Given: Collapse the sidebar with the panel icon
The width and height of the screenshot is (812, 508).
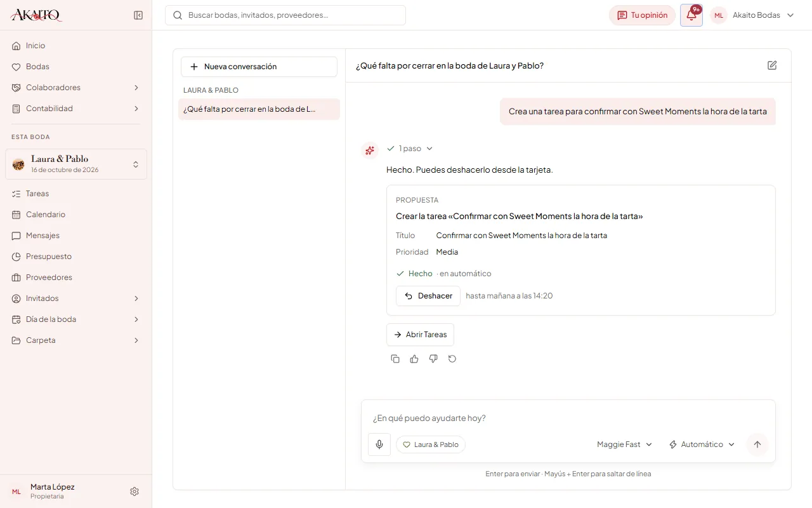Looking at the screenshot, I should click(138, 15).
